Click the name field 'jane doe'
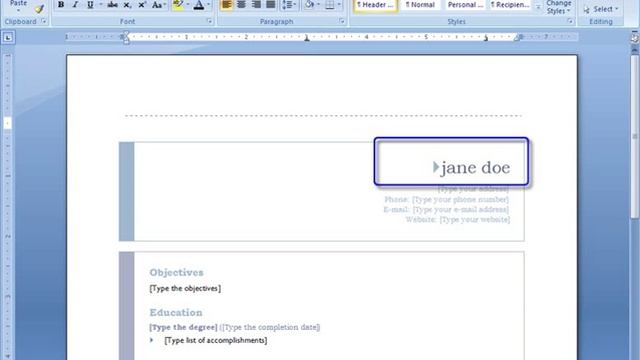 (476, 167)
